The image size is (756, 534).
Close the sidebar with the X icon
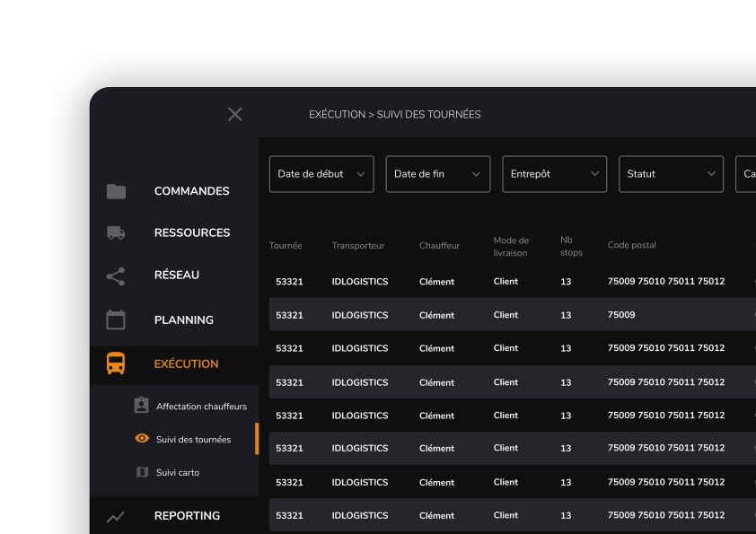coord(235,114)
